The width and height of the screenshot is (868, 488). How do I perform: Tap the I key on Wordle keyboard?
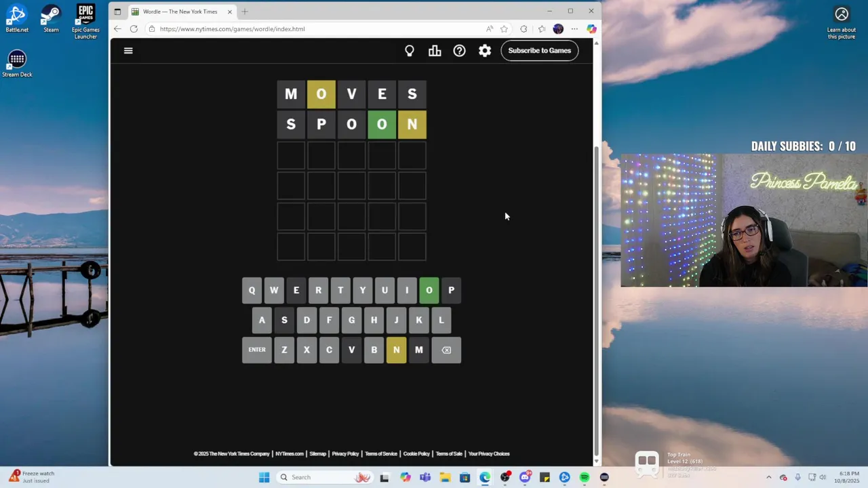point(407,290)
